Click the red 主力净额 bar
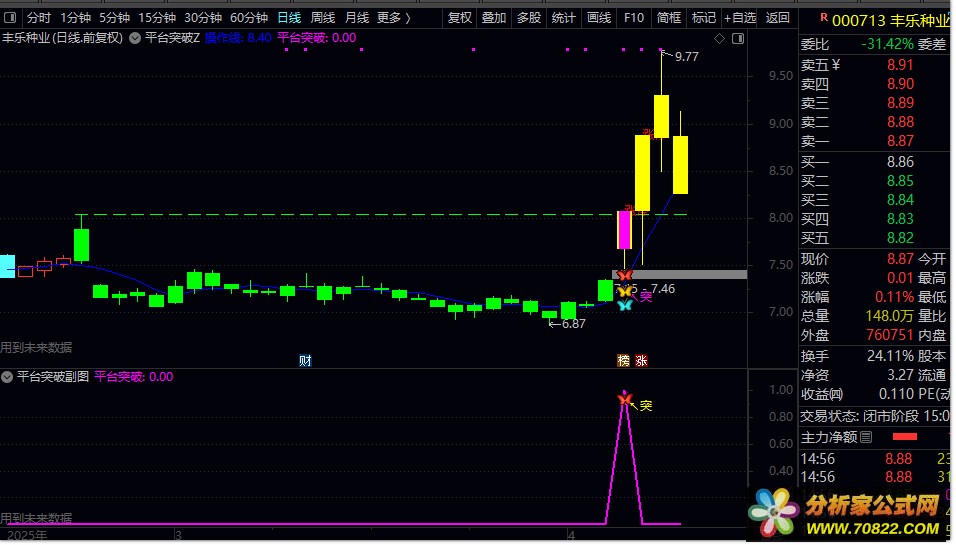This screenshot has height=545, width=956. tap(904, 436)
